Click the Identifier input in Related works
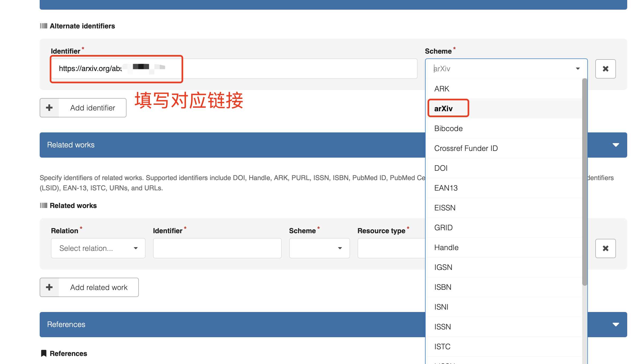Viewport: 639px width, 364px height. pyautogui.click(x=217, y=248)
